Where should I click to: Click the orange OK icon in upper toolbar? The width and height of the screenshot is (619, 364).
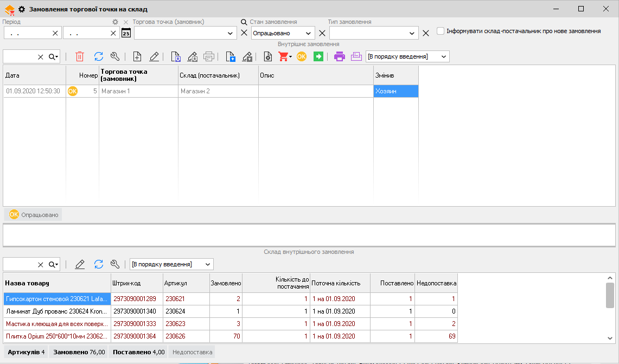(302, 56)
